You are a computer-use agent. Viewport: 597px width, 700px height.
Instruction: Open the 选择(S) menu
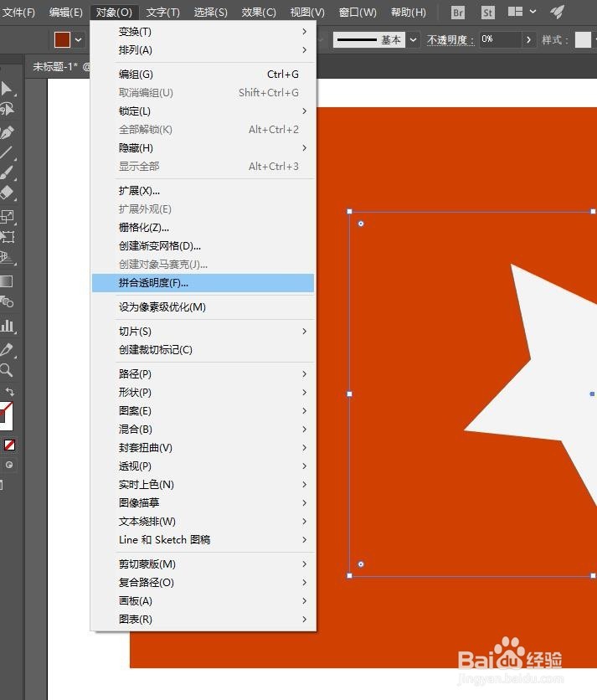pyautogui.click(x=210, y=12)
